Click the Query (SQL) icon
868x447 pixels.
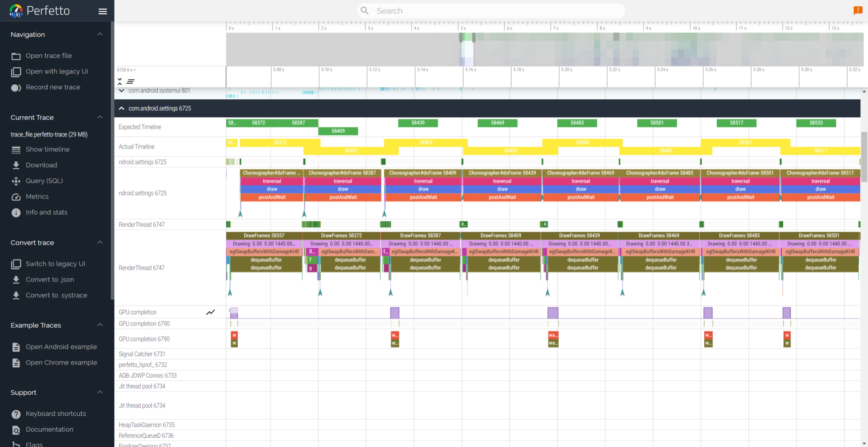[x=16, y=181]
